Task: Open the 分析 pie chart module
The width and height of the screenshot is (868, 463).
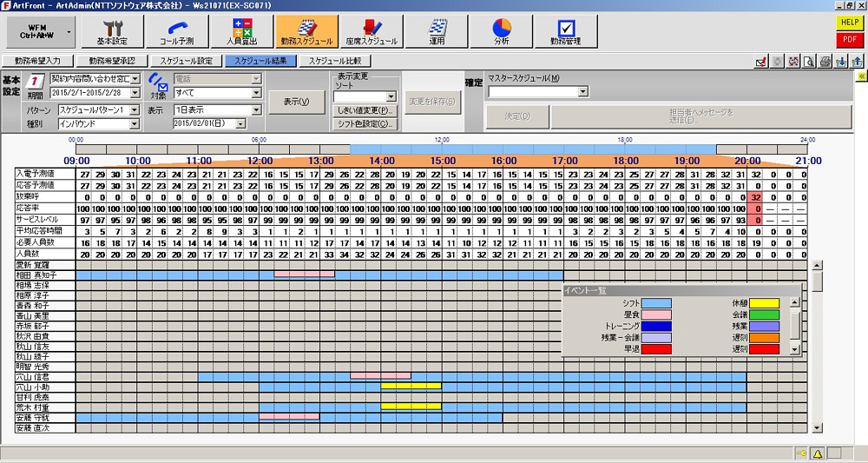Action: click(501, 31)
